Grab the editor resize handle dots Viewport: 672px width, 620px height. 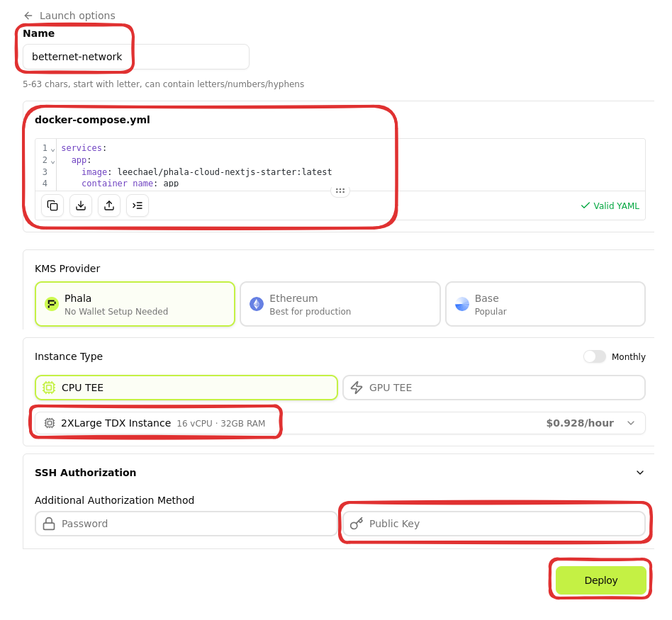click(340, 191)
